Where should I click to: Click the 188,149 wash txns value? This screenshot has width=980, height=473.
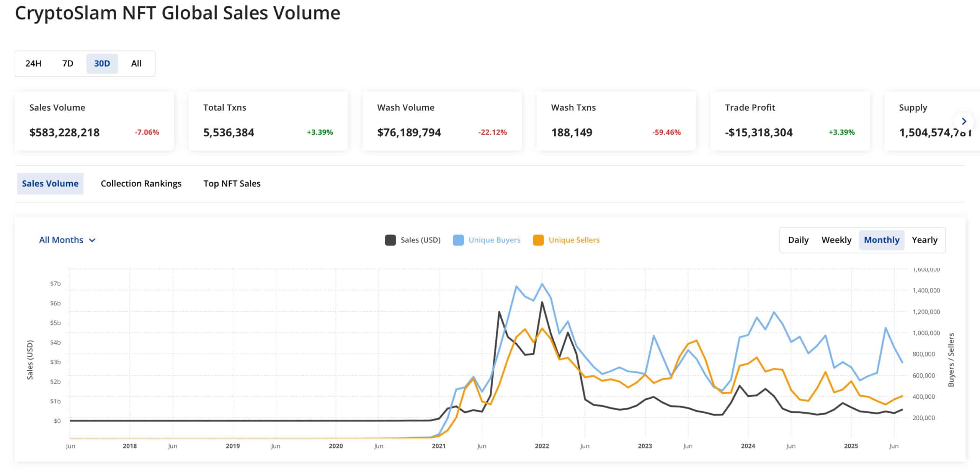pyautogui.click(x=572, y=133)
